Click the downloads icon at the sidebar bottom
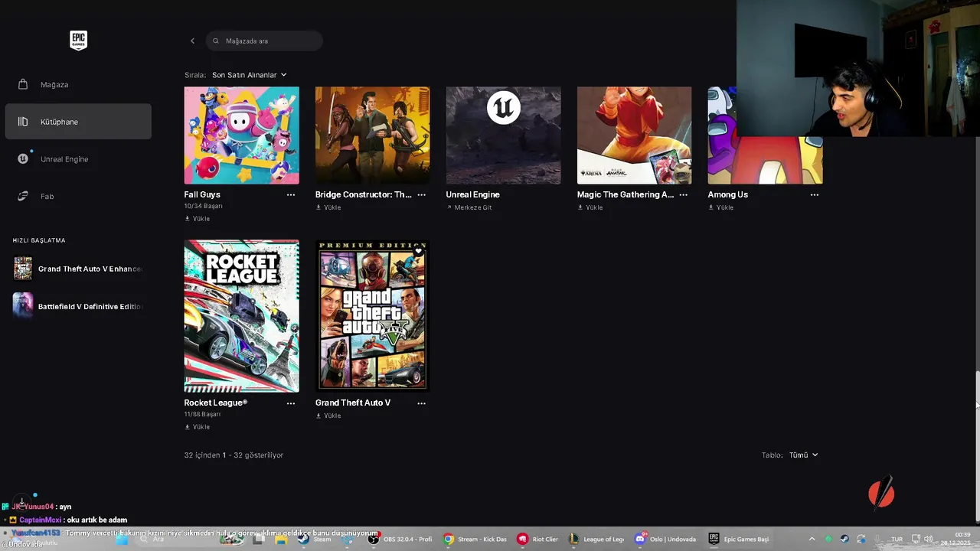The height and width of the screenshot is (551, 980). 22,500
